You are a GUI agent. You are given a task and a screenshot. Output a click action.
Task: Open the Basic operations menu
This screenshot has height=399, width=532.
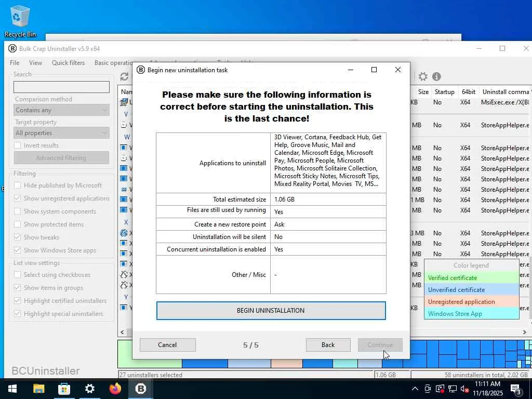[113, 63]
